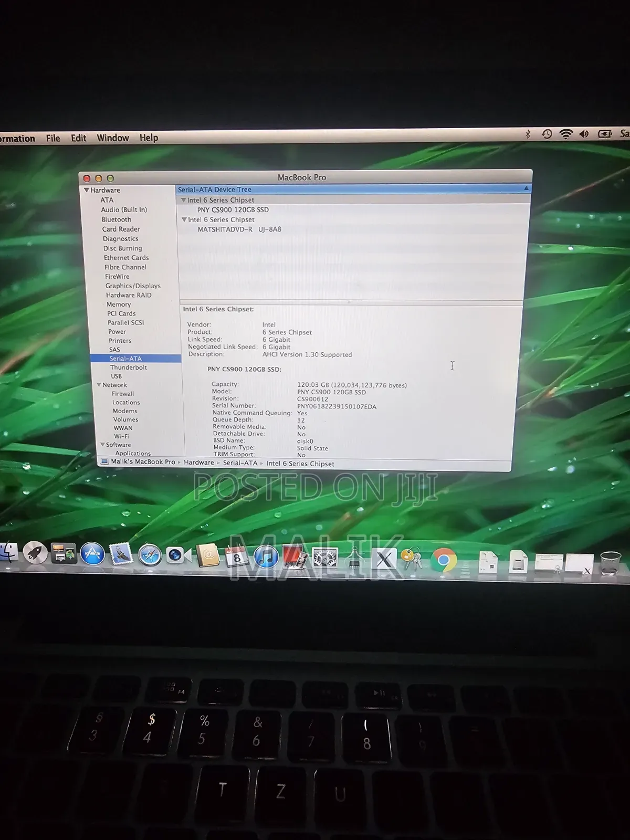Open the volume control in menu bar
Image resolution: width=630 pixels, height=840 pixels.
point(584,134)
